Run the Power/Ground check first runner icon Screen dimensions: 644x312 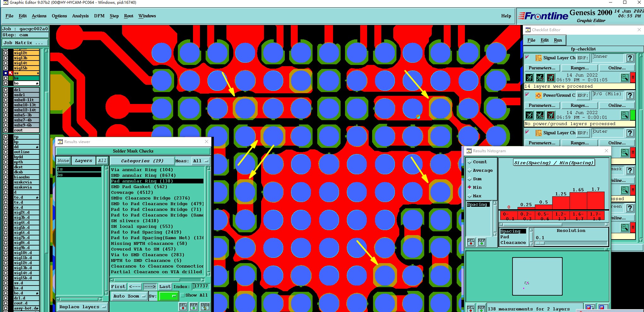pos(530,115)
